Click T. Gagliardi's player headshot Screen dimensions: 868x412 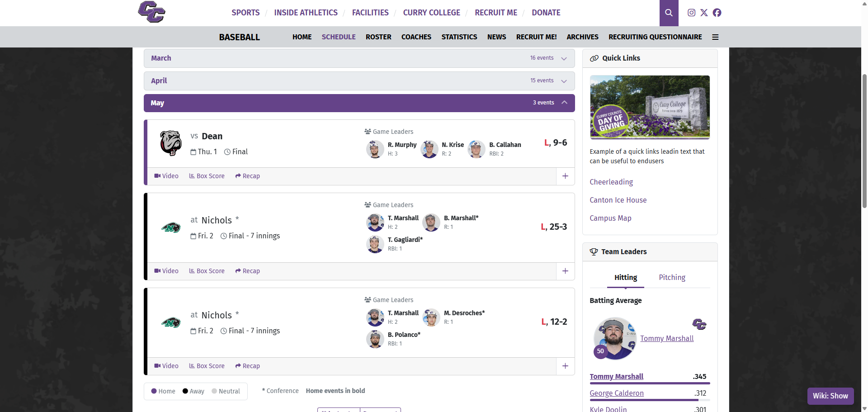tap(375, 244)
